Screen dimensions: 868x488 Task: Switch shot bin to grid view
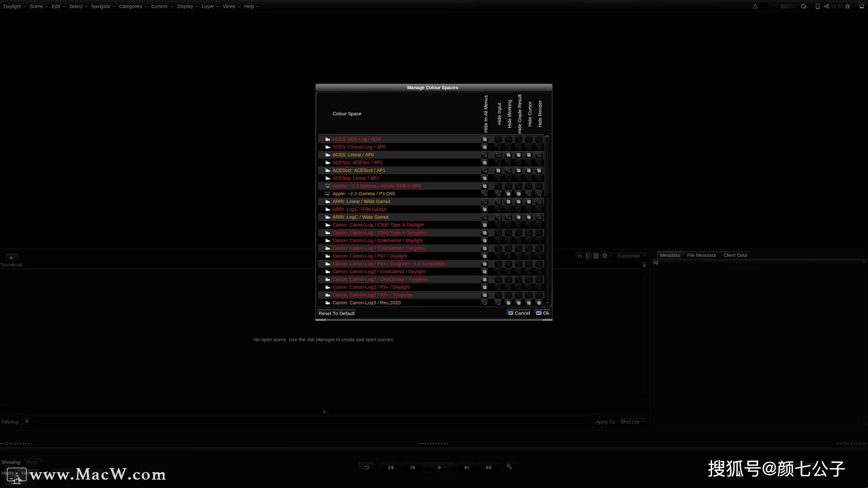coord(596,256)
